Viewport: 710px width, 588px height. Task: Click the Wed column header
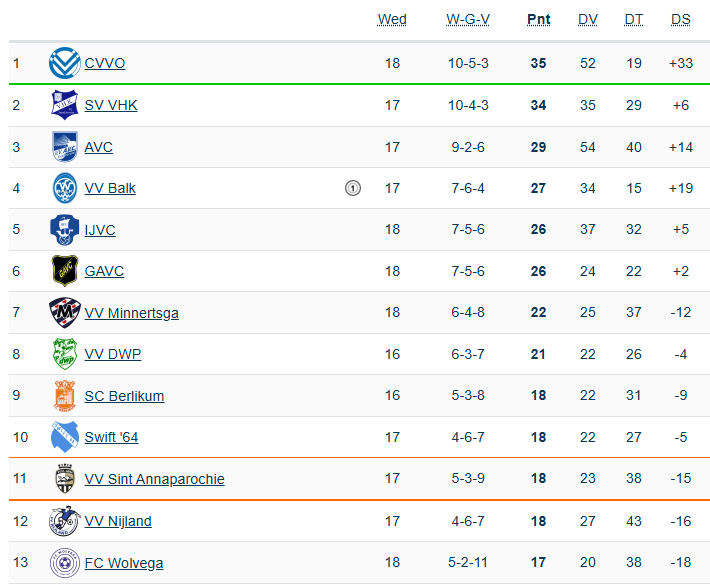tap(392, 20)
